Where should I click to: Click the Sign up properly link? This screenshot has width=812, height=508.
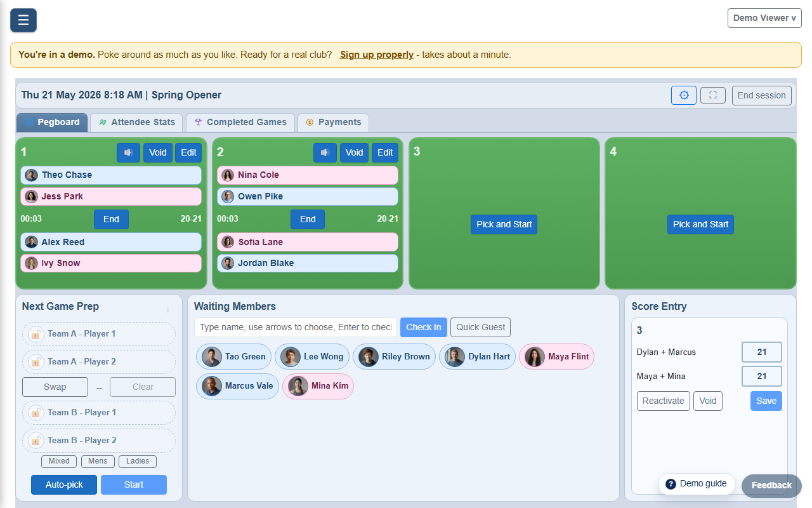(377, 55)
